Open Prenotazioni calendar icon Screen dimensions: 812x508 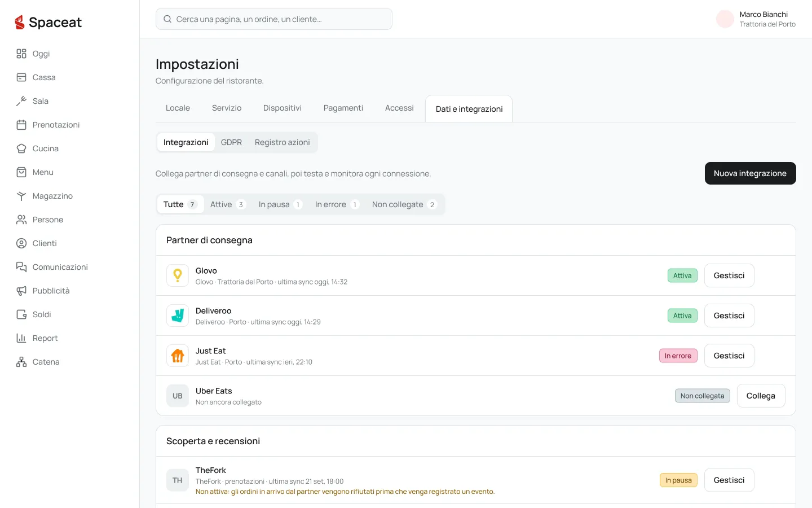point(21,125)
